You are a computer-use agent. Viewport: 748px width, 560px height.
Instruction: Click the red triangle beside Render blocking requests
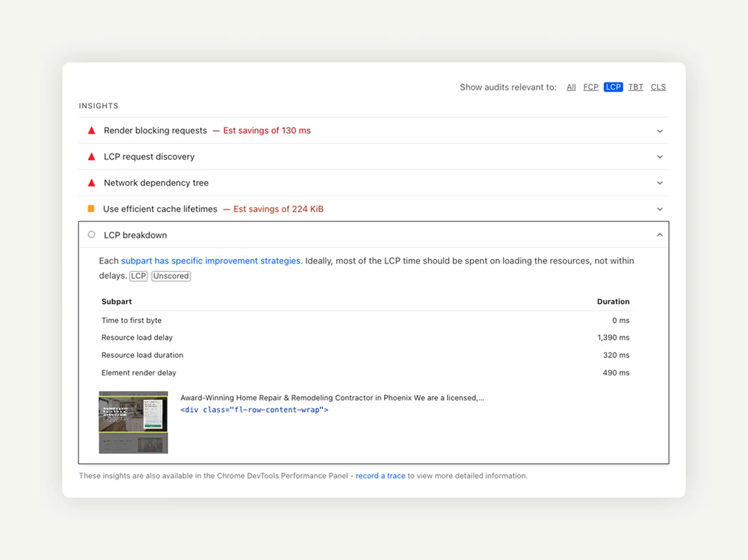pyautogui.click(x=92, y=130)
